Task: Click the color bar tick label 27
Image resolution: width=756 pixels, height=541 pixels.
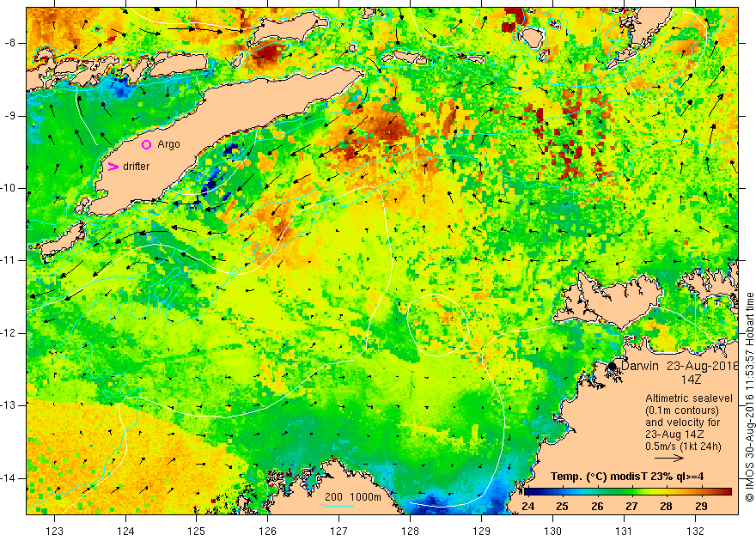Action: (631, 507)
